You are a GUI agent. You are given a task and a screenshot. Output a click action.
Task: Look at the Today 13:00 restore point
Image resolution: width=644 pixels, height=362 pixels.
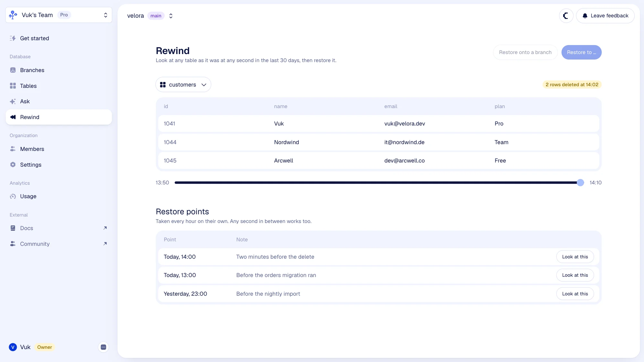coord(575,275)
